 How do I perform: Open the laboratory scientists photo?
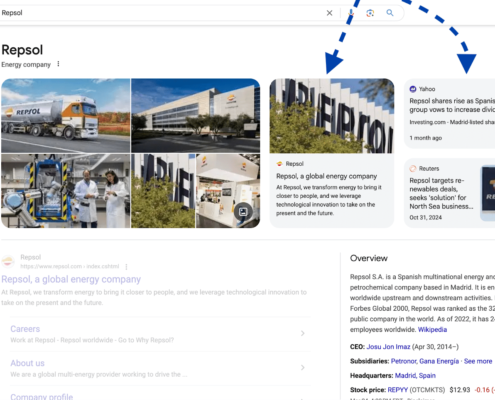pos(66,191)
